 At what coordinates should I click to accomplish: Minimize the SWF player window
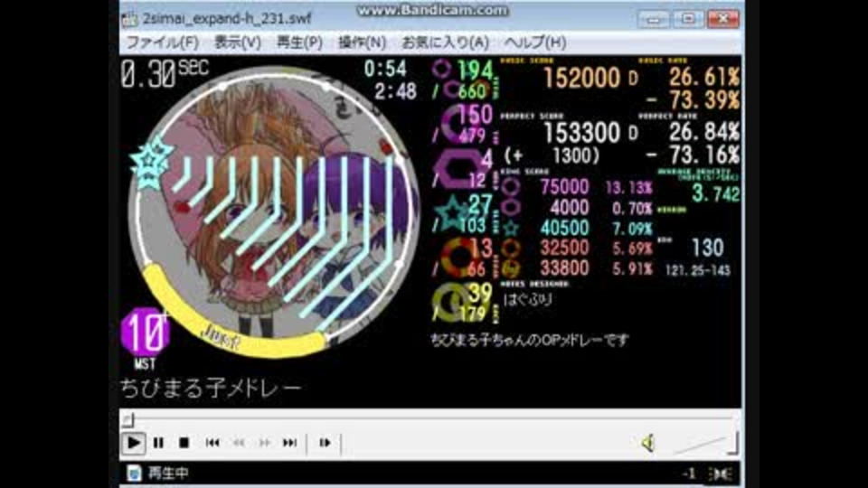point(654,19)
